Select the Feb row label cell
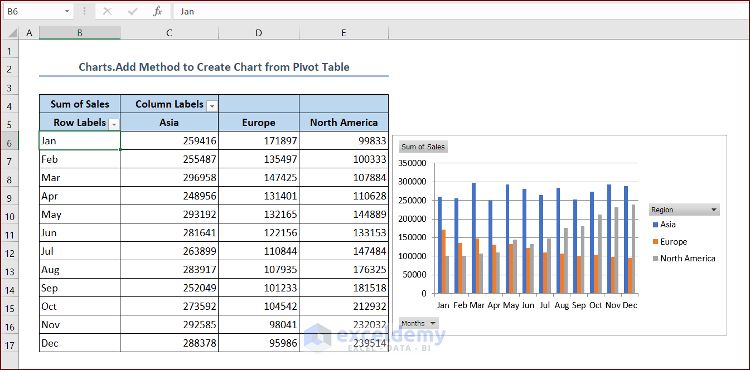This screenshot has width=750, height=370. tap(79, 159)
